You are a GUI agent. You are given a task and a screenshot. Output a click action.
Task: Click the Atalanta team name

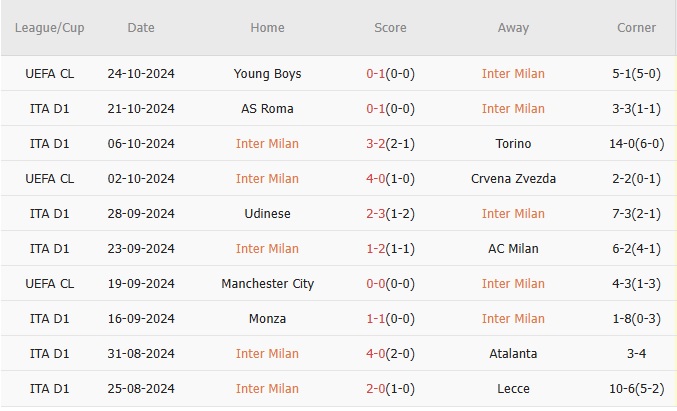(x=513, y=354)
